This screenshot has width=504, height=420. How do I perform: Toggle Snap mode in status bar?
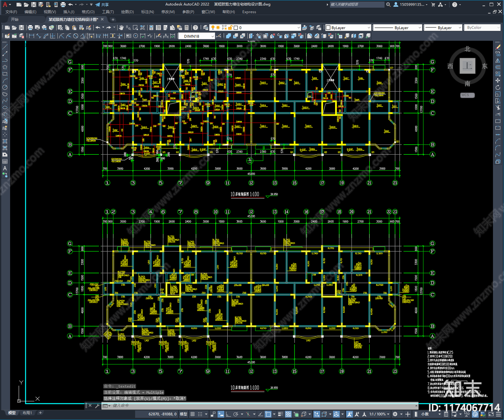[x=200, y=414]
